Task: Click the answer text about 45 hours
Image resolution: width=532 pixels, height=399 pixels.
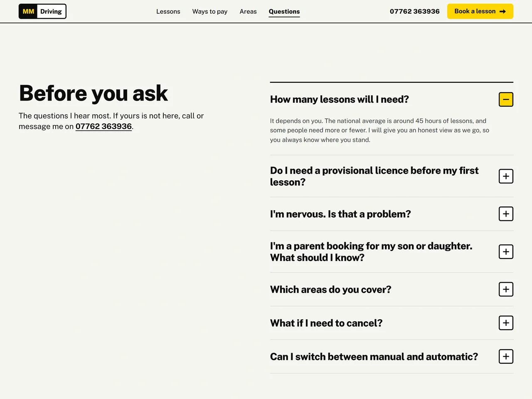Action: click(x=379, y=130)
